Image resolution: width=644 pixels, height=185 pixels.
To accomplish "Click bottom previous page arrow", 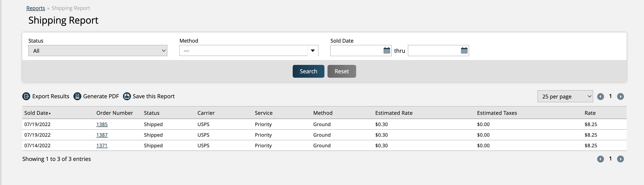I will (601, 159).
